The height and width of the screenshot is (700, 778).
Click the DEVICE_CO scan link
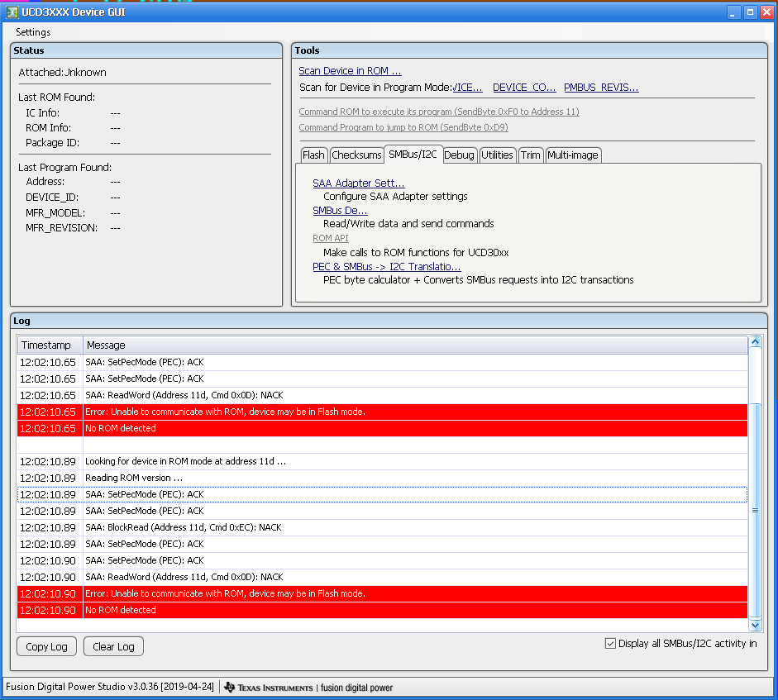pyautogui.click(x=523, y=87)
